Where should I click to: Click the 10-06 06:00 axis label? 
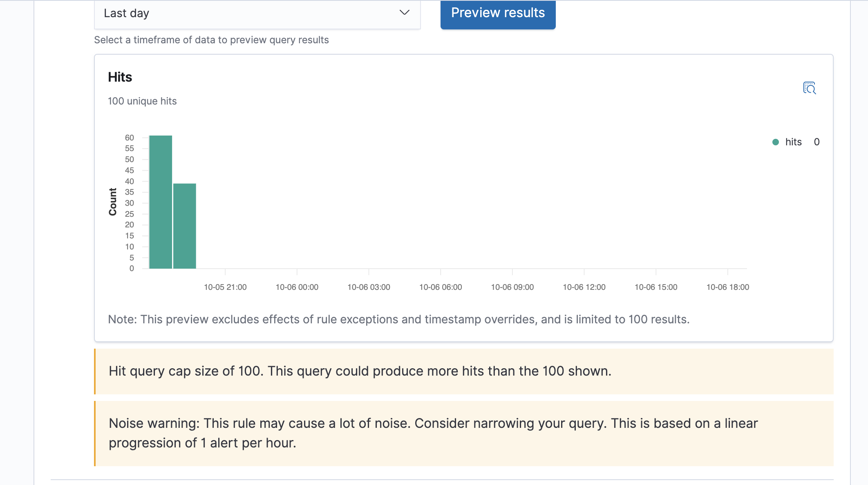pos(441,287)
